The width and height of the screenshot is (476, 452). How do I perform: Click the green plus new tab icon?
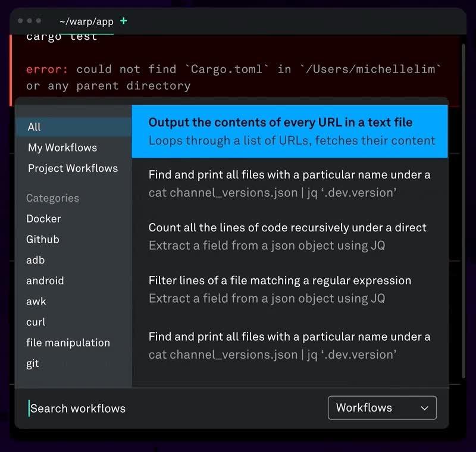click(x=124, y=21)
